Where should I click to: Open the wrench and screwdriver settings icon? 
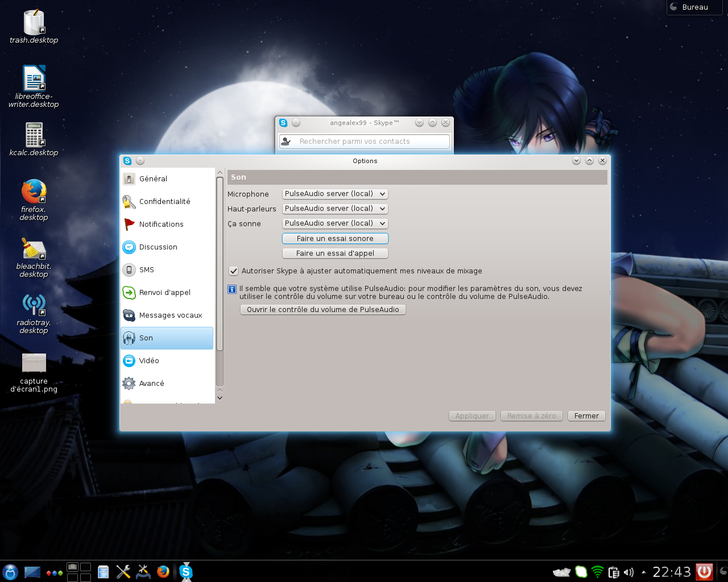pos(123,572)
